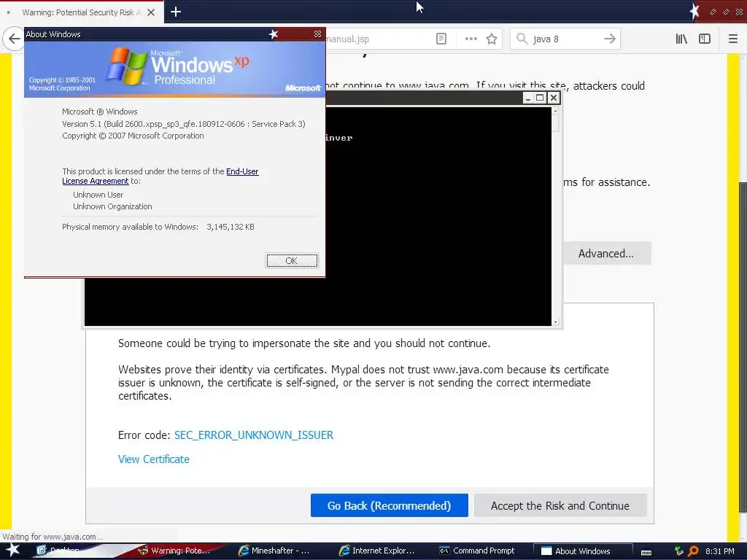Screen dimensions: 747x560
Task: Click the star button in browser title bar
Action: pos(694,12)
